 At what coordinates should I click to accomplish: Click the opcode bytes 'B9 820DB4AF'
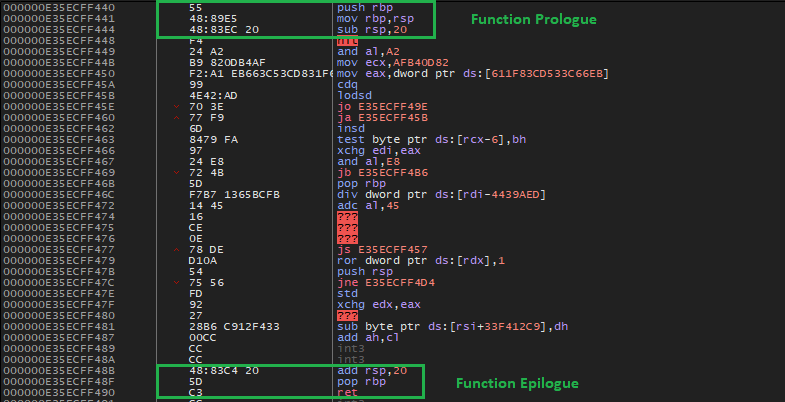pyautogui.click(x=227, y=63)
